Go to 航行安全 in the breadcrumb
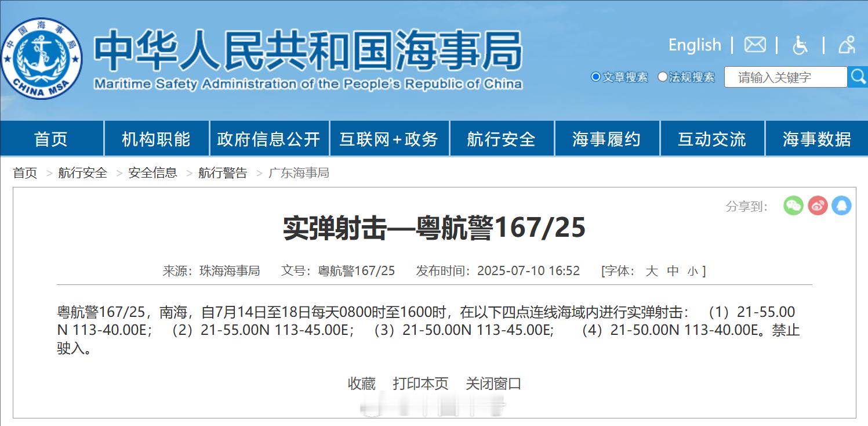 point(83,173)
